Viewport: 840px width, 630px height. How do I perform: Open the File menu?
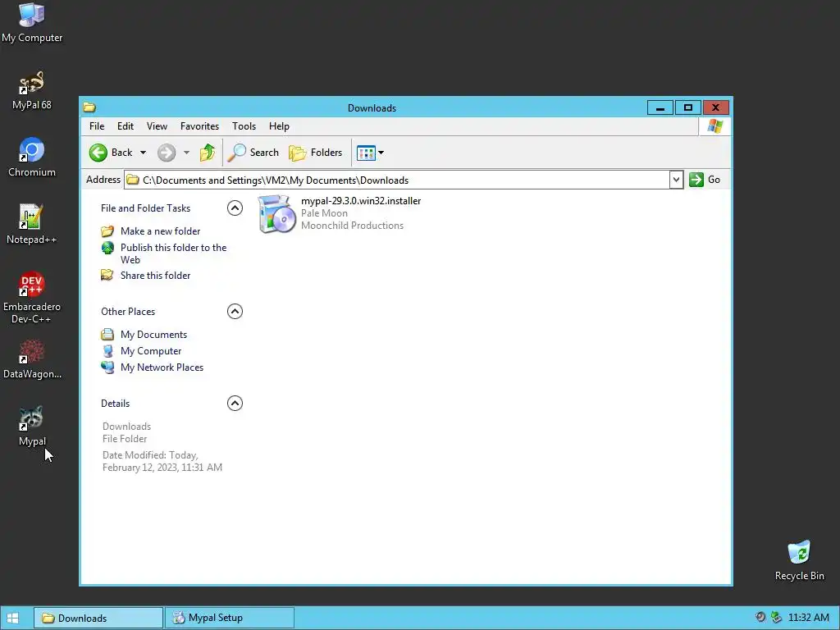(x=97, y=126)
